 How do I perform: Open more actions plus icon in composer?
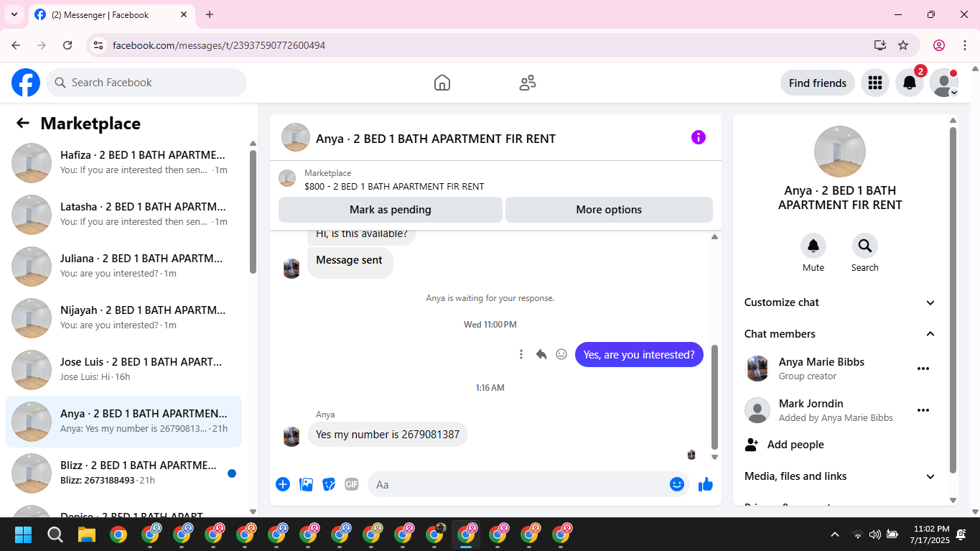pyautogui.click(x=283, y=484)
